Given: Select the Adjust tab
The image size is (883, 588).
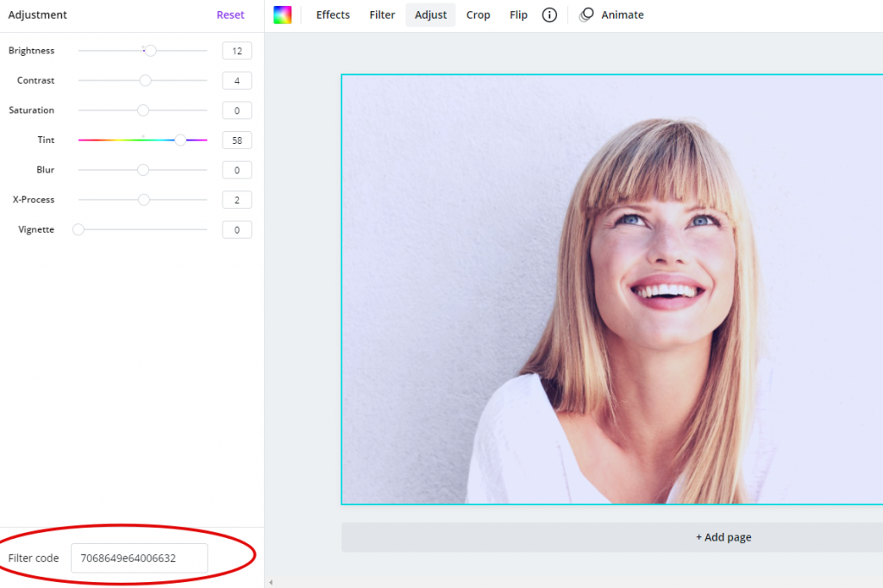Looking at the screenshot, I should pos(430,15).
